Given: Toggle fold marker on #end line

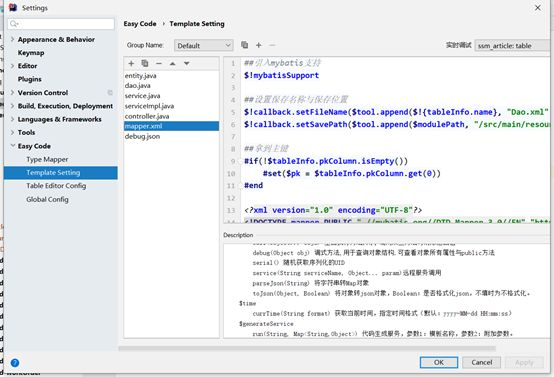Looking at the screenshot, I should 241,185.
